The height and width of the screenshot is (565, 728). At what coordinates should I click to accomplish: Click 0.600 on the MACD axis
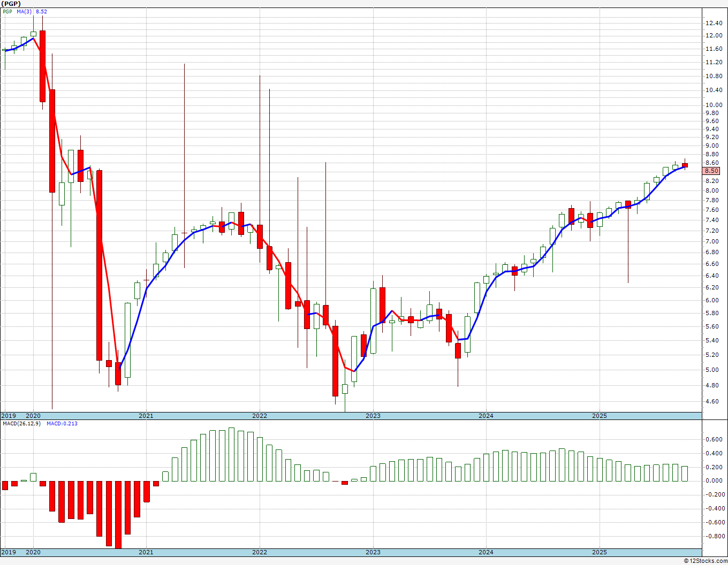pos(714,439)
